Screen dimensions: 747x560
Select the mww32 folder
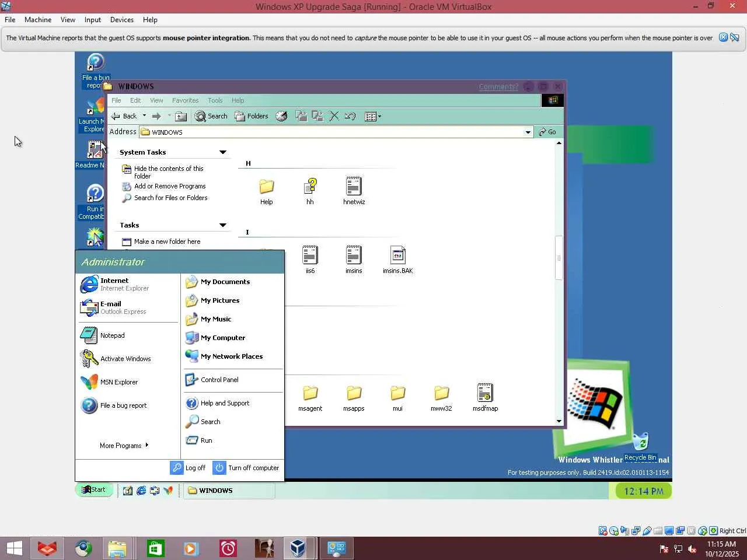tap(441, 398)
